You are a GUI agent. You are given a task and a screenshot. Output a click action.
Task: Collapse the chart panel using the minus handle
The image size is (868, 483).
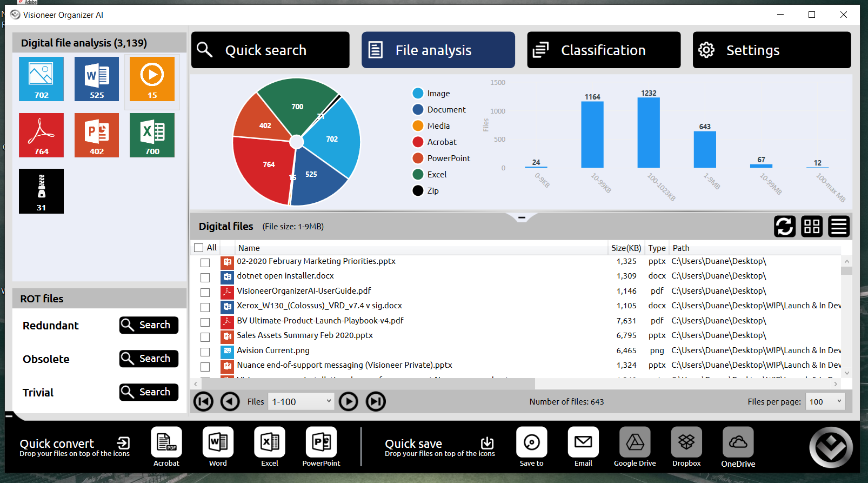pyautogui.click(x=522, y=217)
